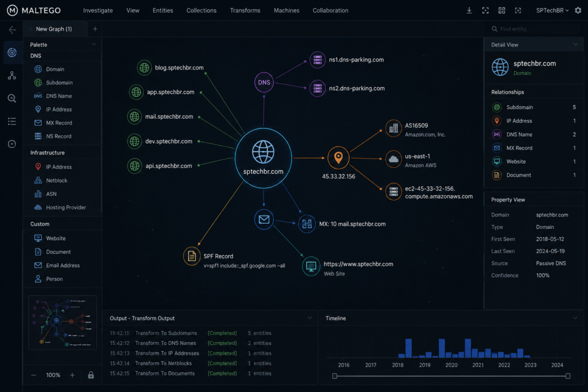
Task: Go back using the left arrow icon
Action: click(12, 30)
